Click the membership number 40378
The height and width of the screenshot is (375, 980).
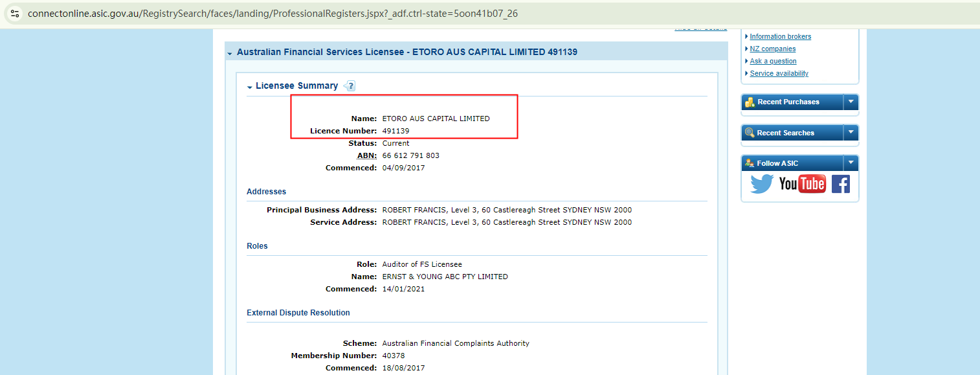coord(393,356)
